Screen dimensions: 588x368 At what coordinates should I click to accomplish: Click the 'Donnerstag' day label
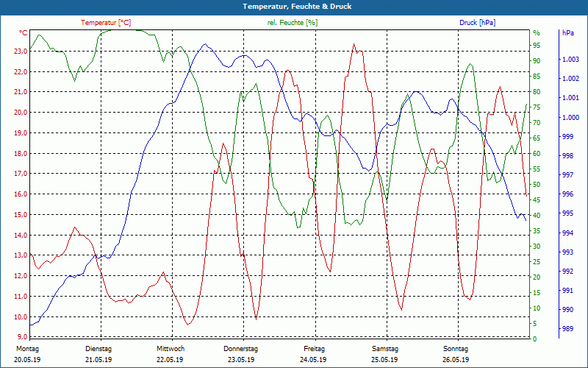pyautogui.click(x=241, y=349)
